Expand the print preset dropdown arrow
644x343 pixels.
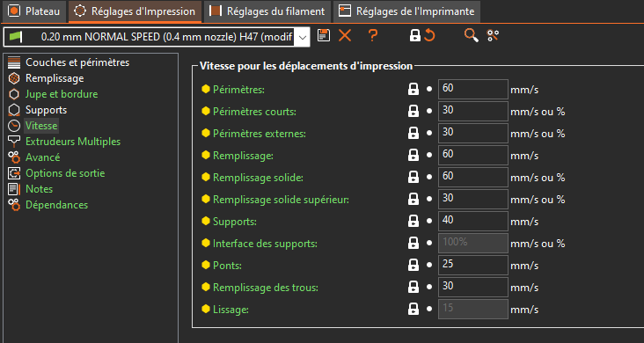click(303, 37)
